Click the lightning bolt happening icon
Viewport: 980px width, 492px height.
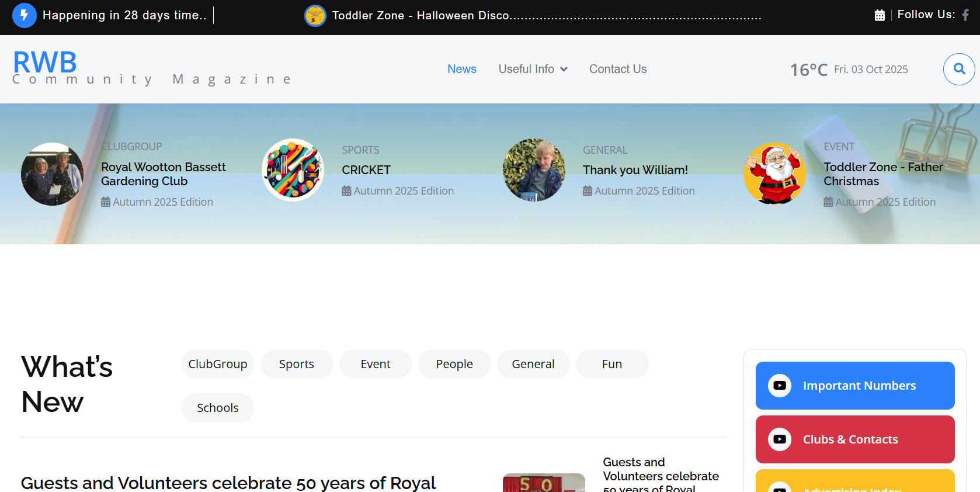coord(24,15)
